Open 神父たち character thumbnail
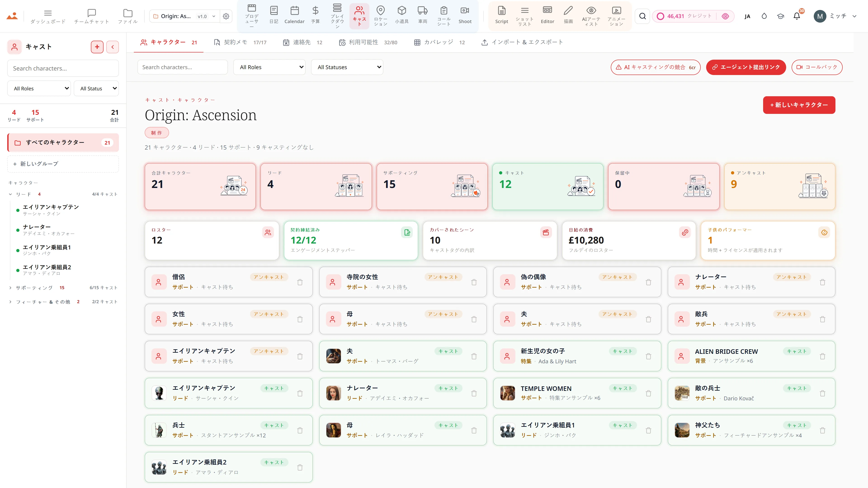The height and width of the screenshot is (488, 868). [682, 430]
